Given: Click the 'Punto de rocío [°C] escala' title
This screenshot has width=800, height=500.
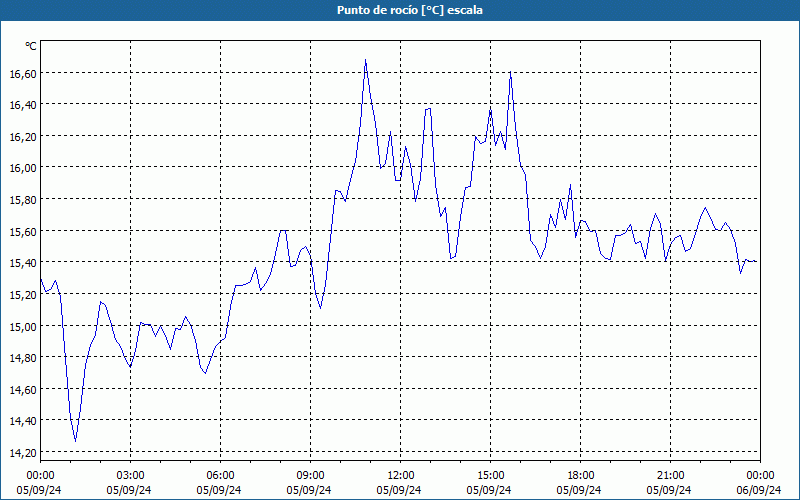Looking at the screenshot, I should pos(410,10).
